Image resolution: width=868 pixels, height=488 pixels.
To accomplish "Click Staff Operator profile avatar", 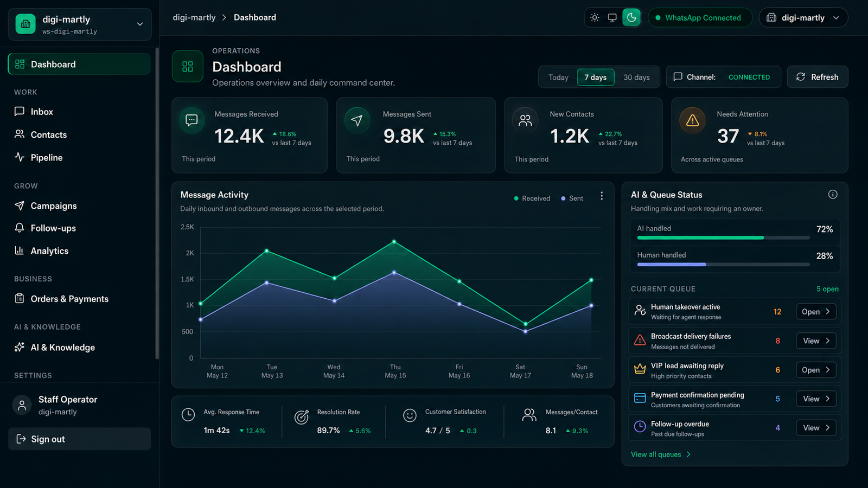I will 22,405.
